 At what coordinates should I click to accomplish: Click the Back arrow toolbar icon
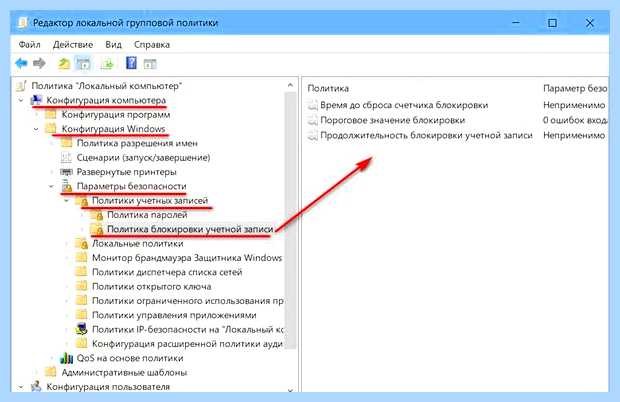click(21, 63)
